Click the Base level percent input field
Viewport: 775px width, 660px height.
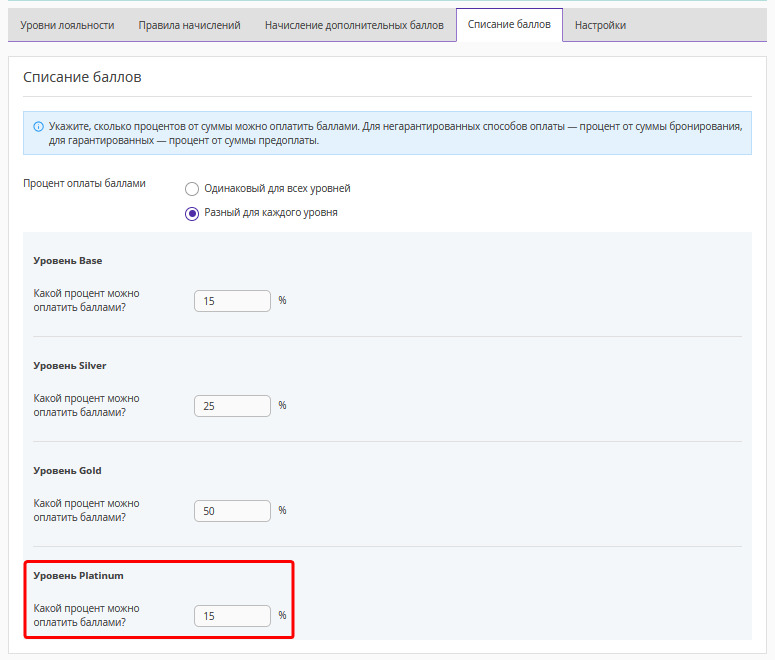click(x=232, y=301)
